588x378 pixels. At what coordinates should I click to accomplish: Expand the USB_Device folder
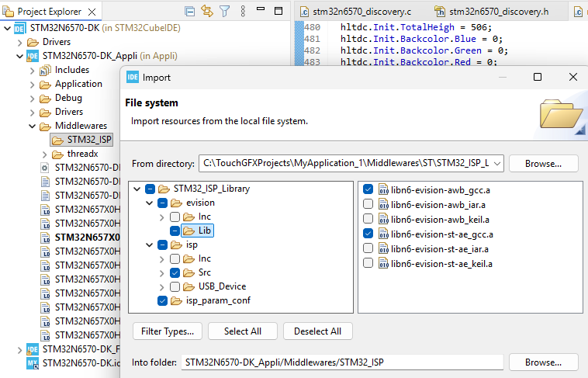pos(161,286)
